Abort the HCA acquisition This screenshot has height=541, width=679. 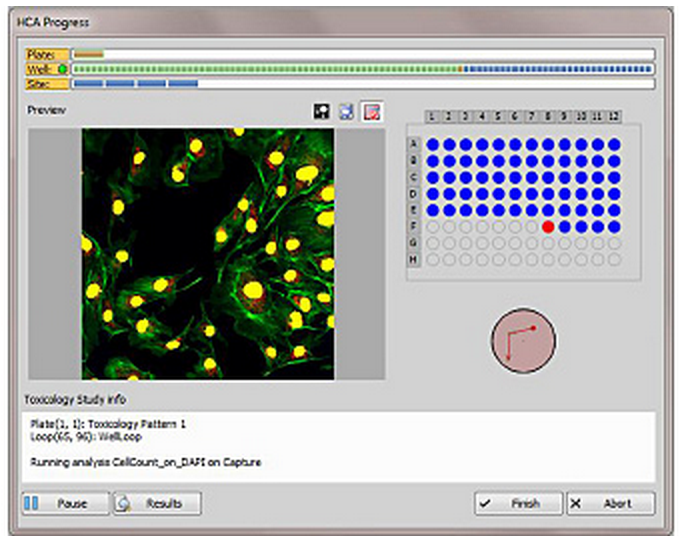(x=611, y=503)
